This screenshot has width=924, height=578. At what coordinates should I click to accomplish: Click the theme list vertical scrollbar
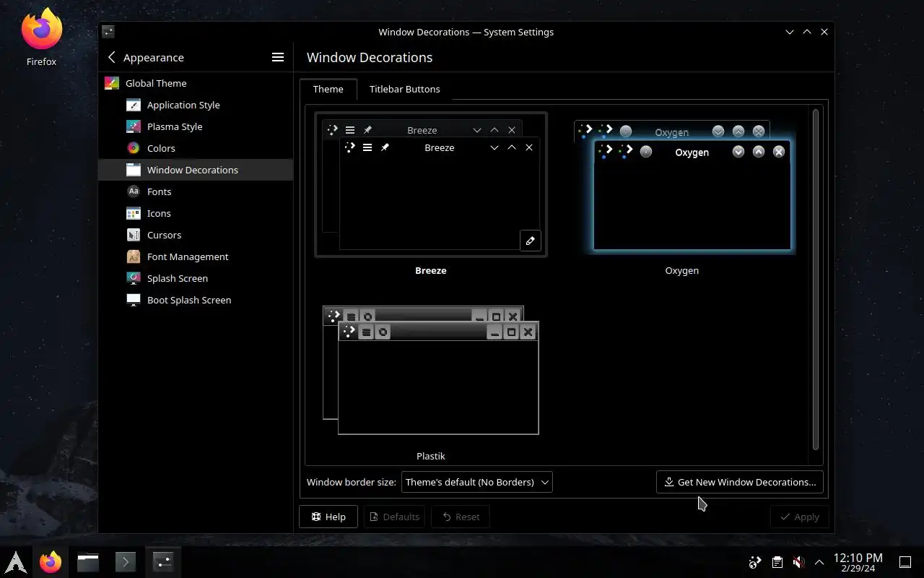[816, 279]
